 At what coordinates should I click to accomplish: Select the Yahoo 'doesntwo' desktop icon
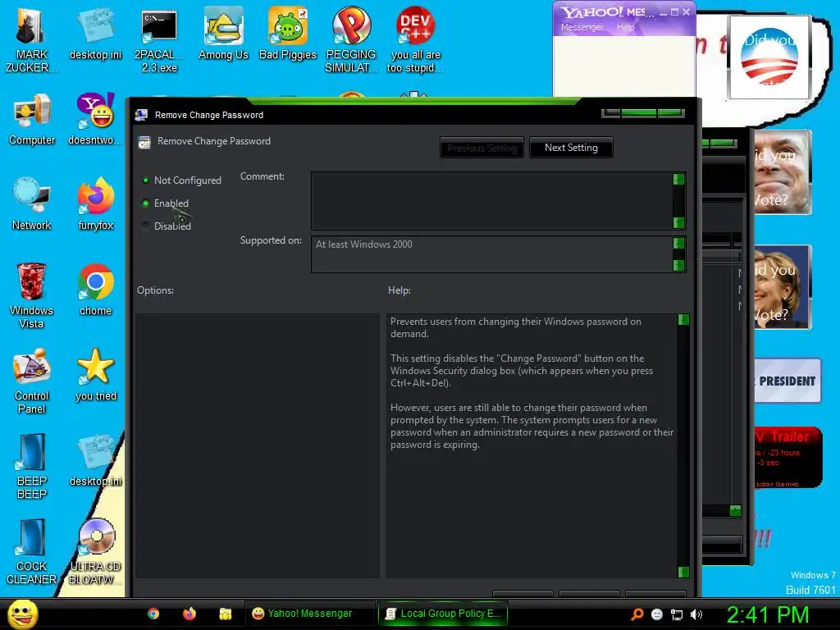tap(95, 119)
